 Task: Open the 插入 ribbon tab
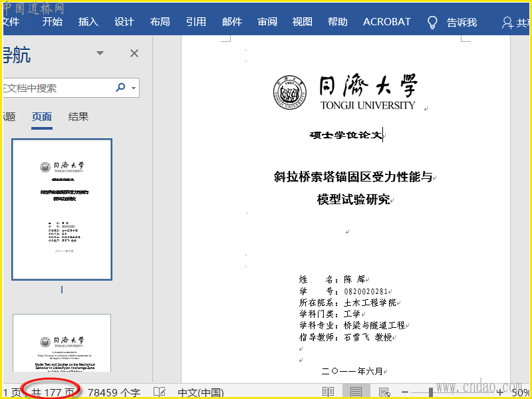[x=88, y=22]
